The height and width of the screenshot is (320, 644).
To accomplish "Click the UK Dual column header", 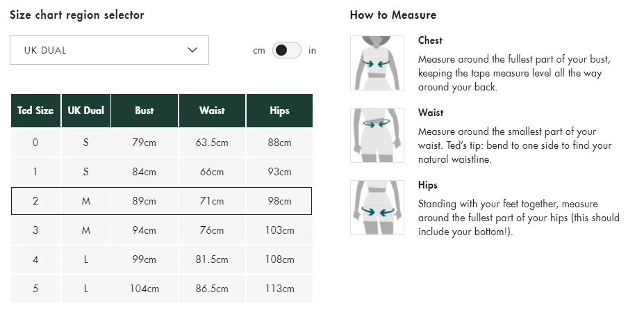I will [86, 111].
